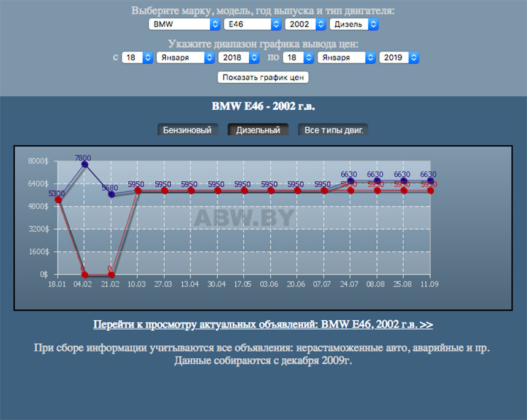This screenshot has height=420, width=527.
Task: Click the 11.09 date axis label
Action: point(430,284)
